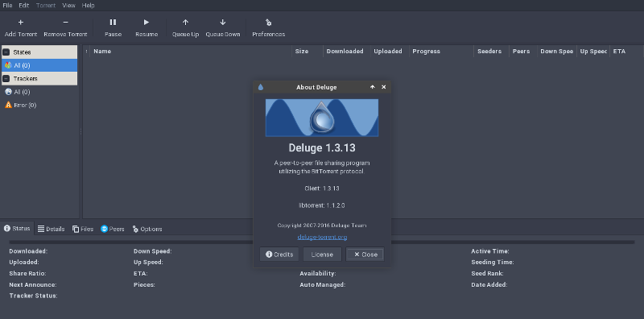The width and height of the screenshot is (644, 319).
Task: Switch to the Peers tab
Action: (x=113, y=229)
